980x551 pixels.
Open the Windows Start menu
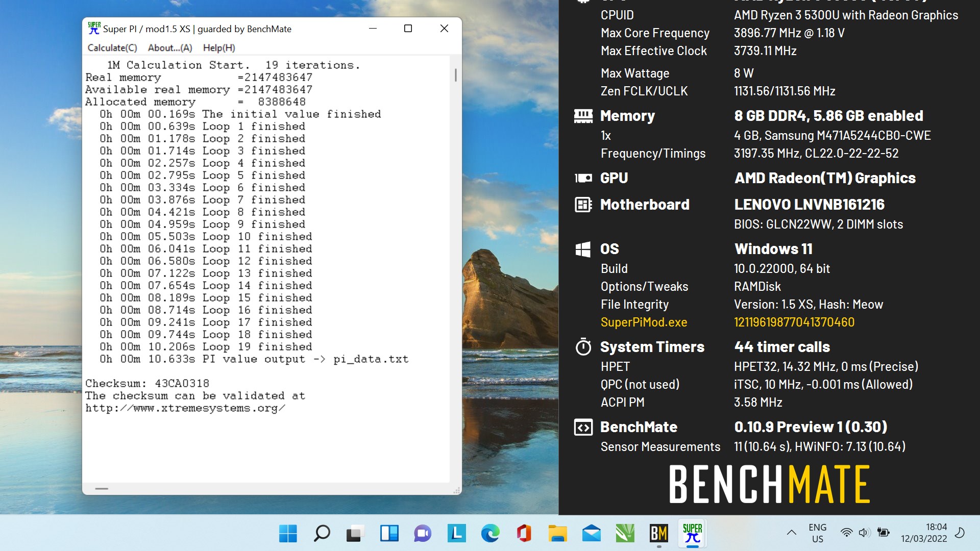[288, 534]
